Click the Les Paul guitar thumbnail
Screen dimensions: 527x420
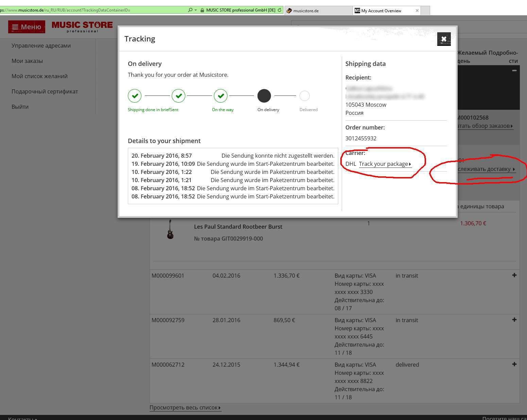tap(170, 230)
